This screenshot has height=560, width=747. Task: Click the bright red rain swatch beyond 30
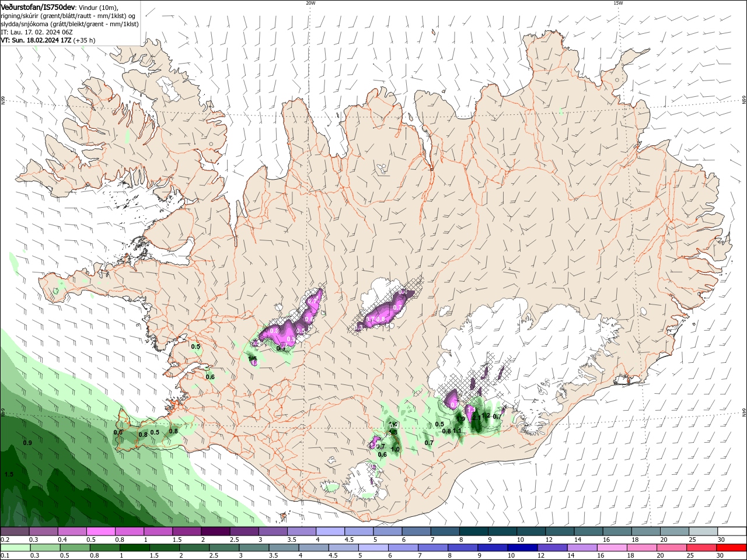click(x=732, y=548)
